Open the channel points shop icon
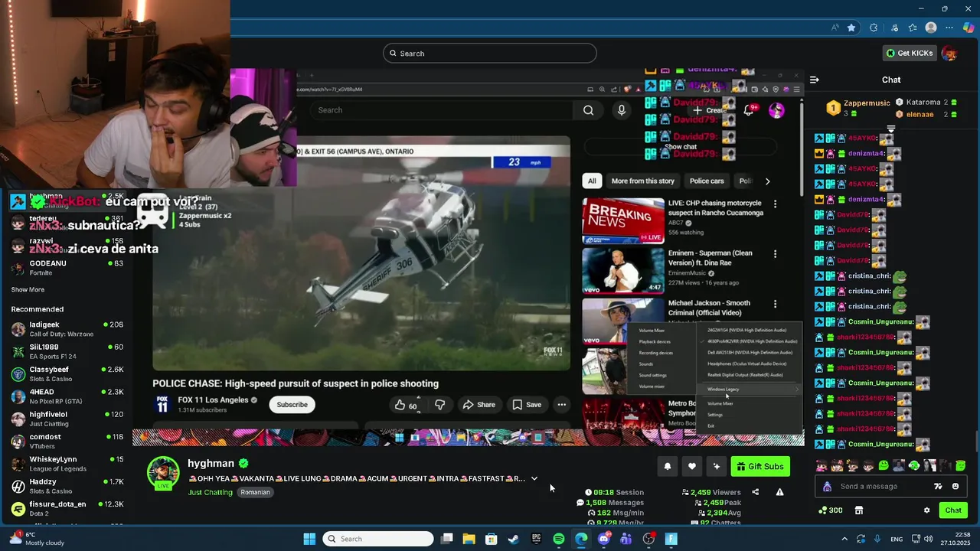Image resolution: width=980 pixels, height=551 pixels. pyautogui.click(x=859, y=510)
